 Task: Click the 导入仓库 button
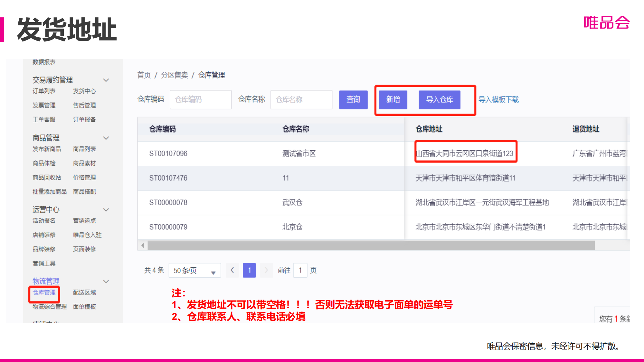pos(440,100)
